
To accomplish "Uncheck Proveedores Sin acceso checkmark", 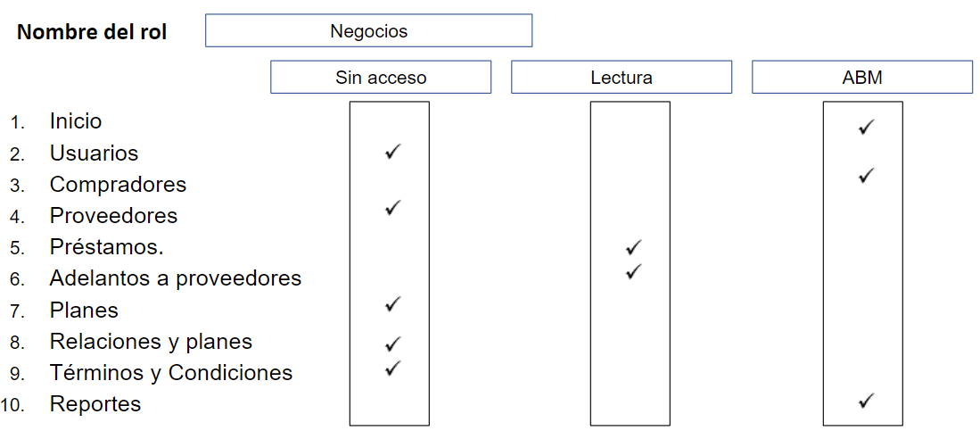I will (393, 208).
